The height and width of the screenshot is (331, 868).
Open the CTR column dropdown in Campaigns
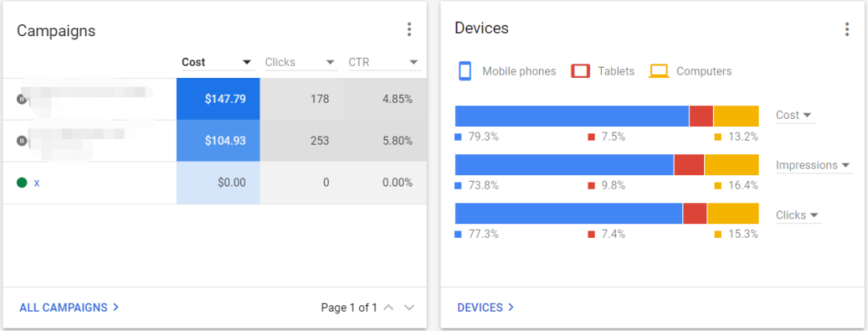(414, 62)
